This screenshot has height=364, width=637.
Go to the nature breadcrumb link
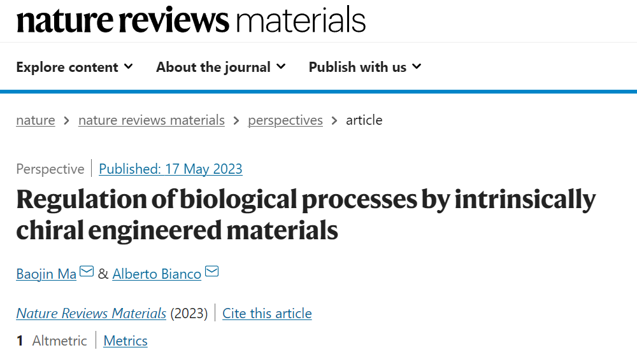click(36, 120)
